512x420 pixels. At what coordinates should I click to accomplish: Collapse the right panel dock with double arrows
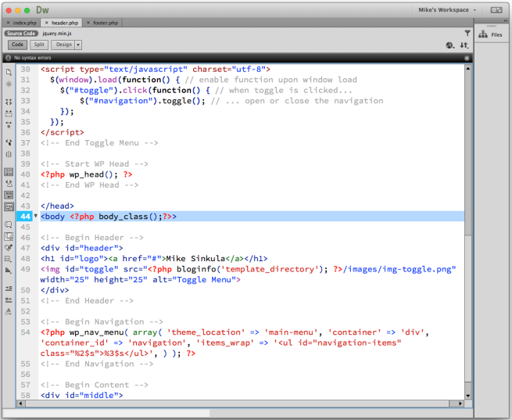506,20
